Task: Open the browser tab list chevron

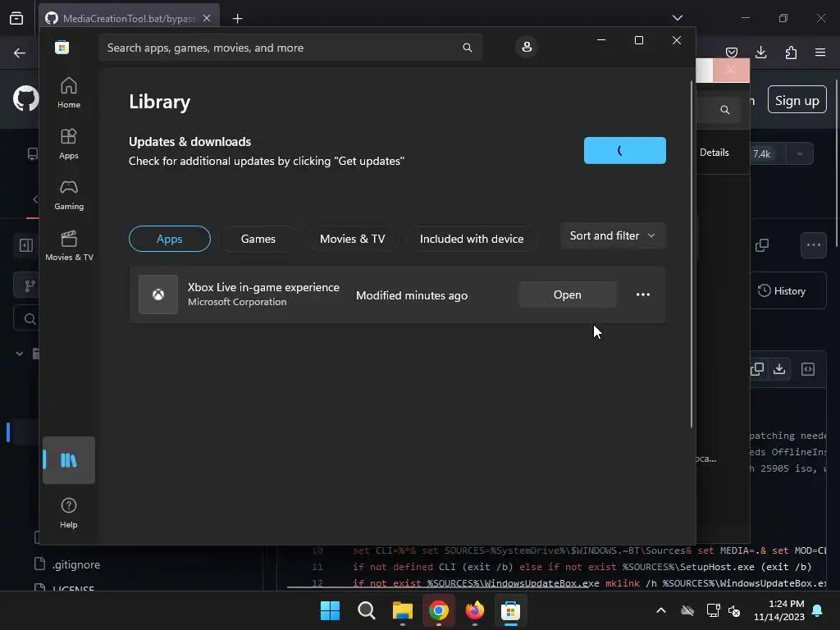Action: point(678,18)
